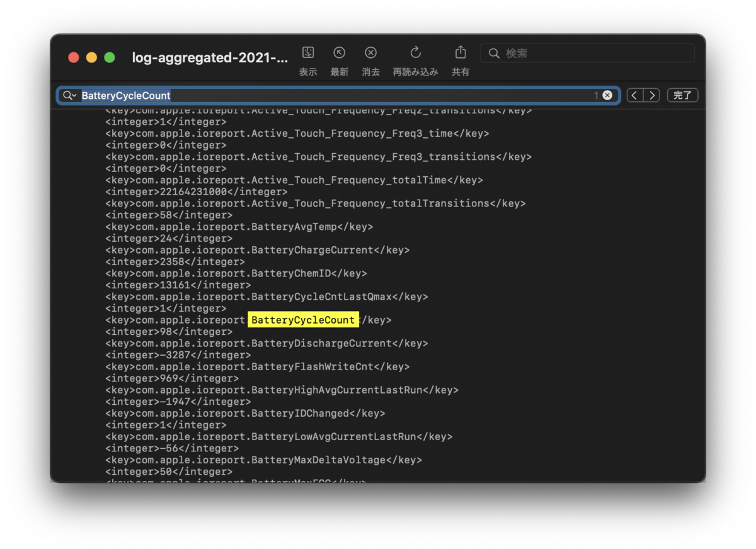Open the find options magnifier dropdown
This screenshot has width=756, height=549.
pos(69,96)
